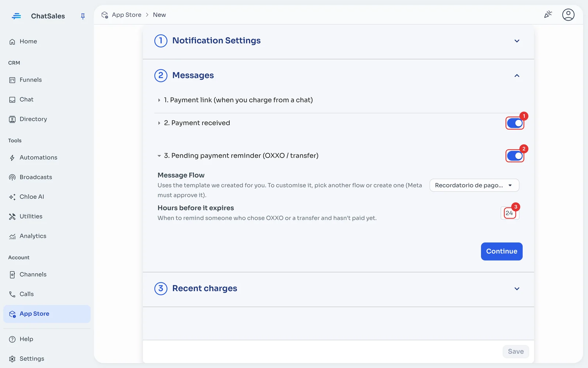Image resolution: width=588 pixels, height=368 pixels.
Task: Click the step 3 circle number icon
Action: [161, 289]
